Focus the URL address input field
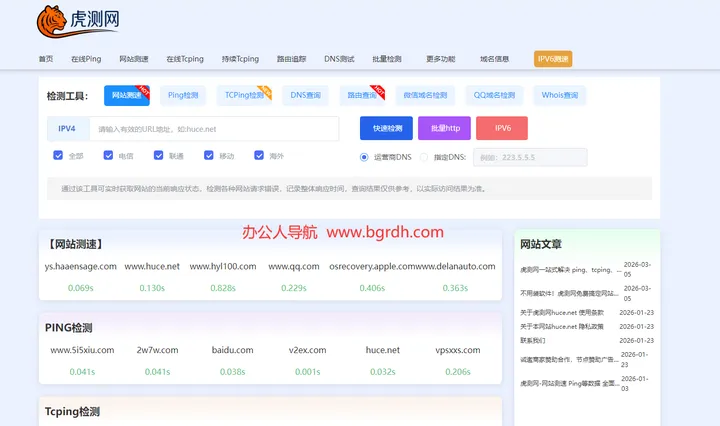The width and height of the screenshot is (720, 426). click(214, 129)
